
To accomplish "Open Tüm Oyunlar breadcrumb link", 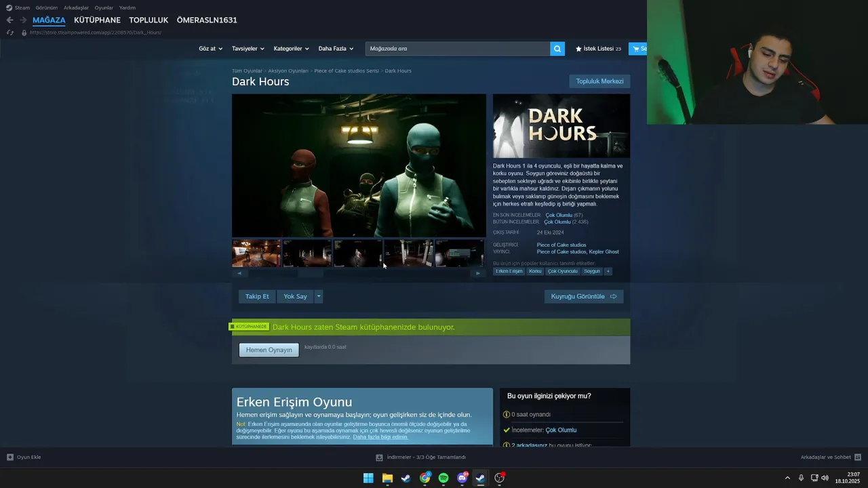I will click(x=247, y=70).
